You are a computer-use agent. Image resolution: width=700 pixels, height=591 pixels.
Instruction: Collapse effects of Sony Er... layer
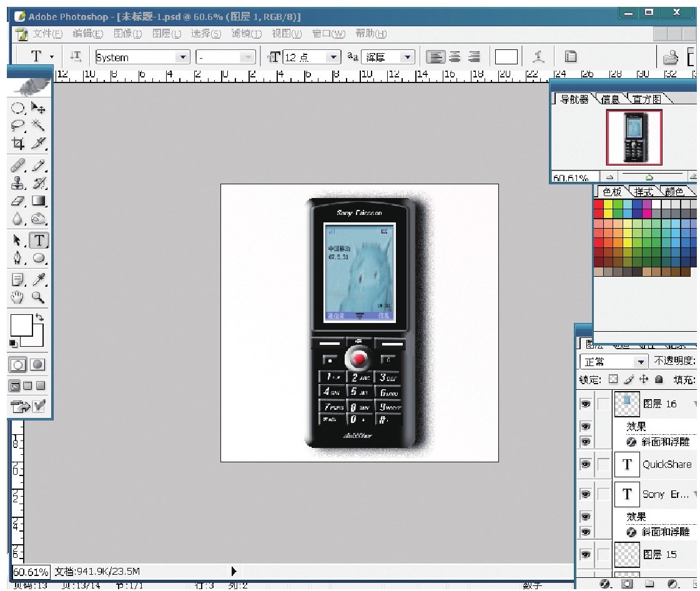click(x=694, y=494)
